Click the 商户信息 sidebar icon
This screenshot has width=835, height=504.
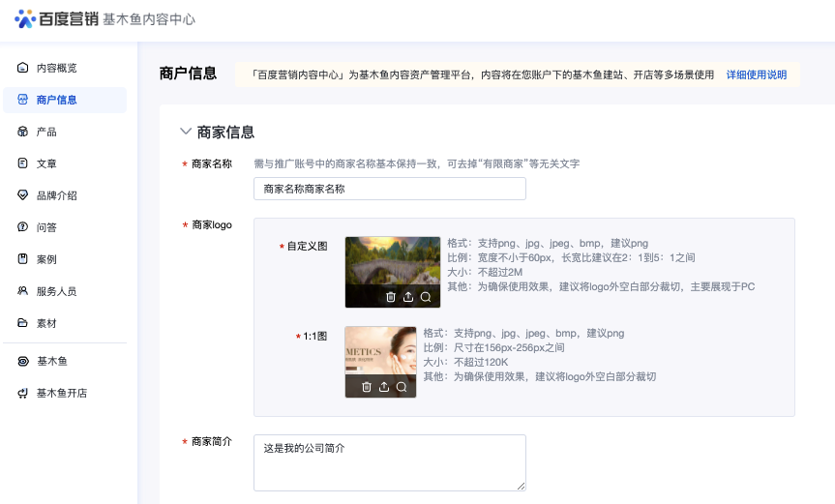[22, 100]
